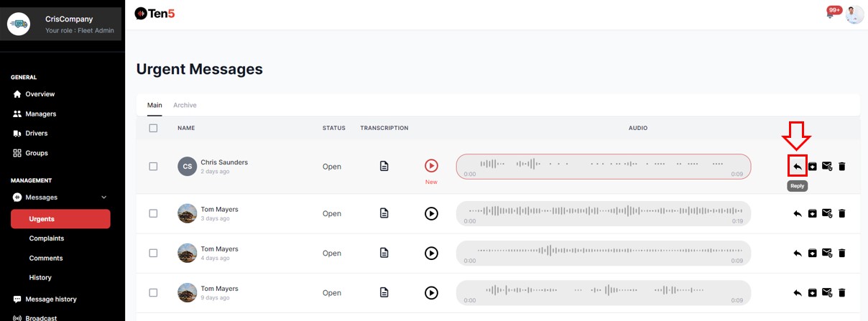Image resolution: width=868 pixels, height=321 pixels.
Task: Switch to the Archive tab
Action: tap(185, 105)
